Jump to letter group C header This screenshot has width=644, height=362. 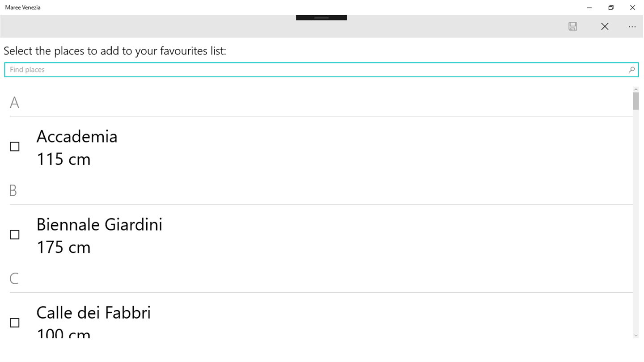point(14,279)
